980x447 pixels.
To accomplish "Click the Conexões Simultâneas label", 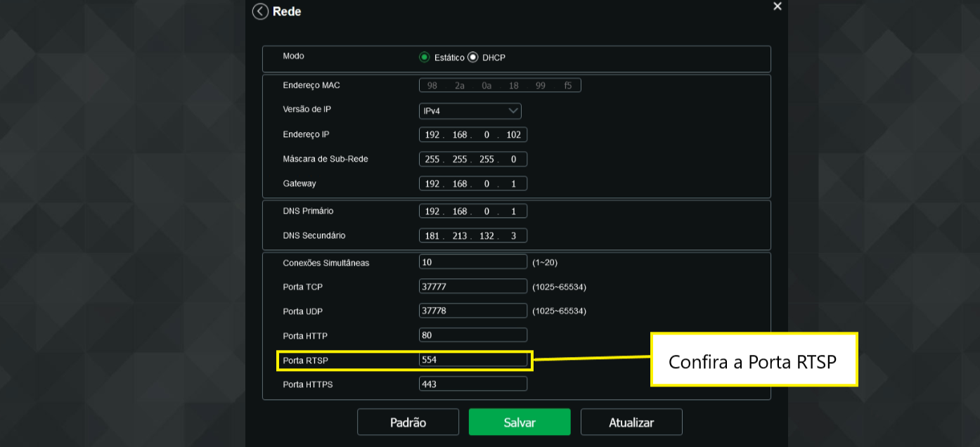I will tap(326, 263).
